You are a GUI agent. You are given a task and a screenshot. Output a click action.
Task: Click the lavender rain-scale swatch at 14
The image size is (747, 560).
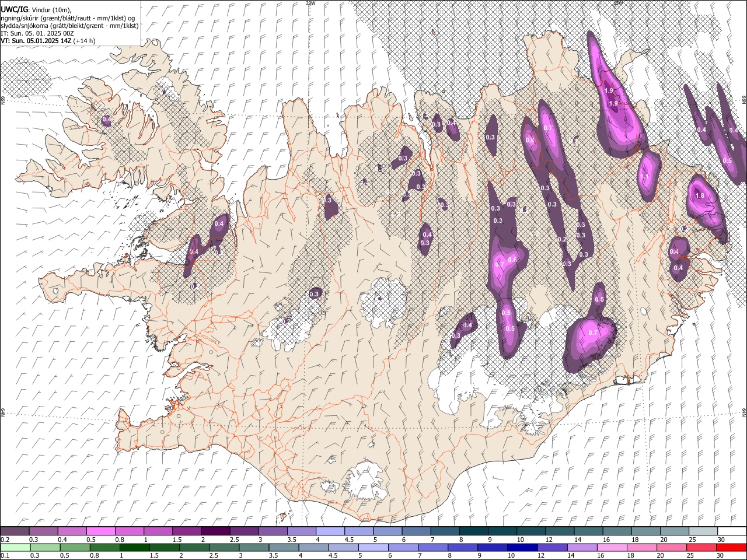(x=582, y=547)
